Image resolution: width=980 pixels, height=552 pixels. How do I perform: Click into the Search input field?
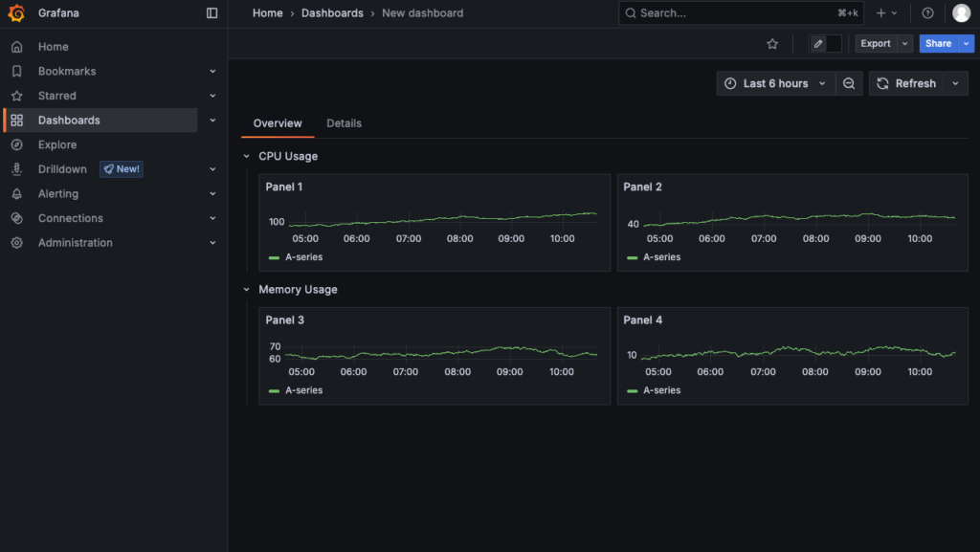727,13
